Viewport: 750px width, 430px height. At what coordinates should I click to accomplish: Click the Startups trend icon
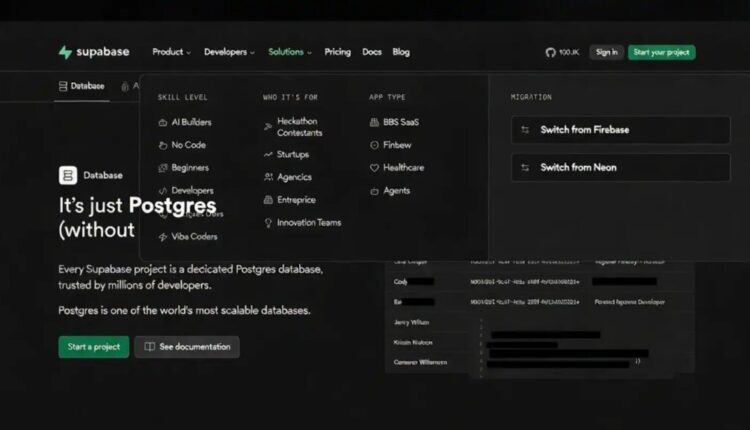pyautogui.click(x=267, y=155)
